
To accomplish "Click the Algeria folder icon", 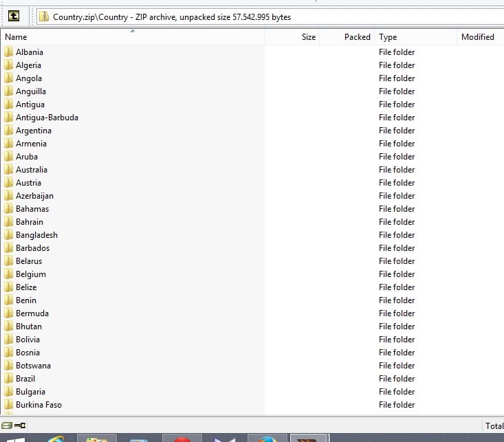I will (9, 65).
